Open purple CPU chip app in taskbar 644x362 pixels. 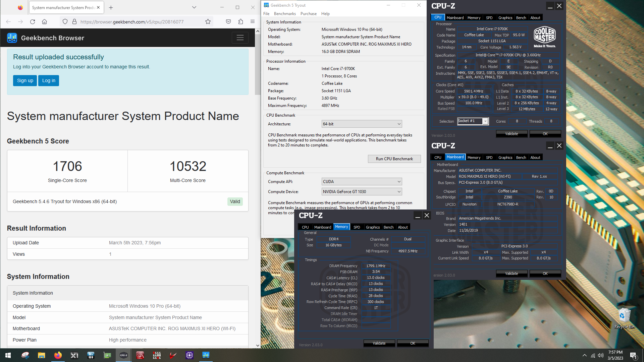(x=190, y=355)
